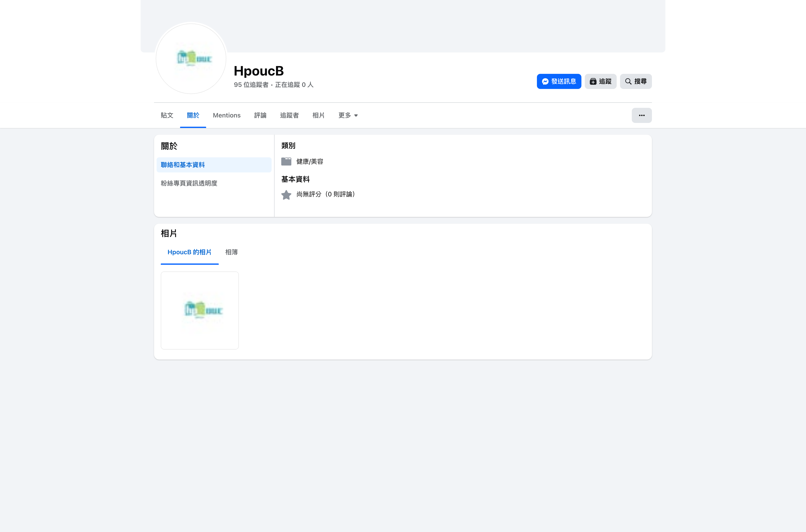The height and width of the screenshot is (532, 806).
Task: Click the category folder icon
Action: point(286,162)
